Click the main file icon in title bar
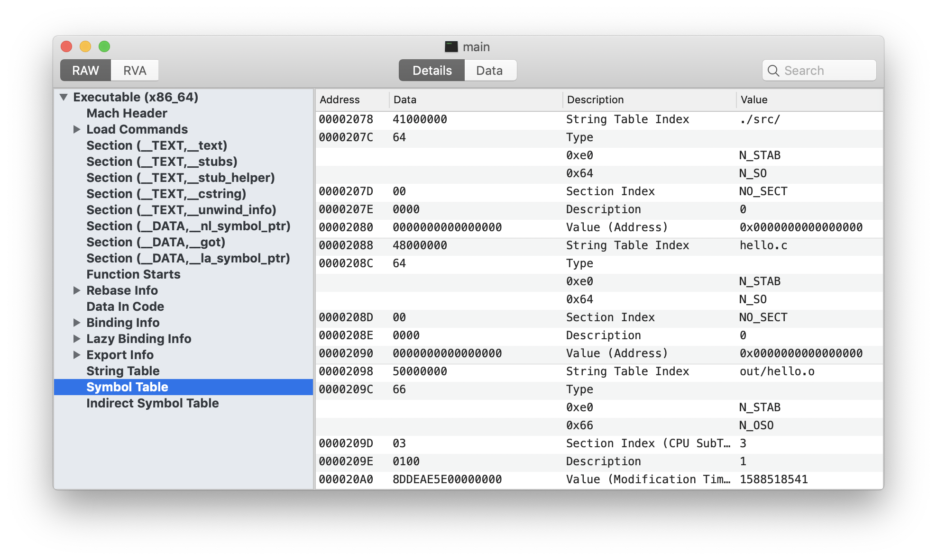The width and height of the screenshot is (937, 560). pyautogui.click(x=451, y=46)
